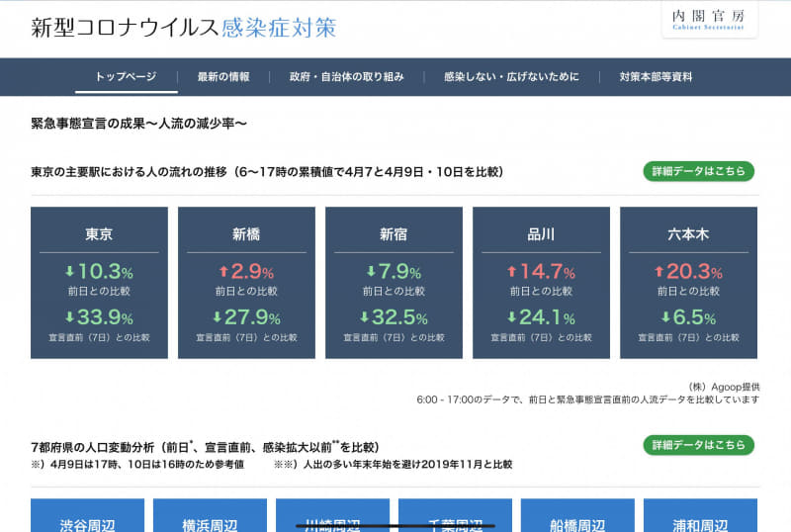Select the 新宿 station card
Viewport: 791px width, 532px height.
(x=394, y=283)
